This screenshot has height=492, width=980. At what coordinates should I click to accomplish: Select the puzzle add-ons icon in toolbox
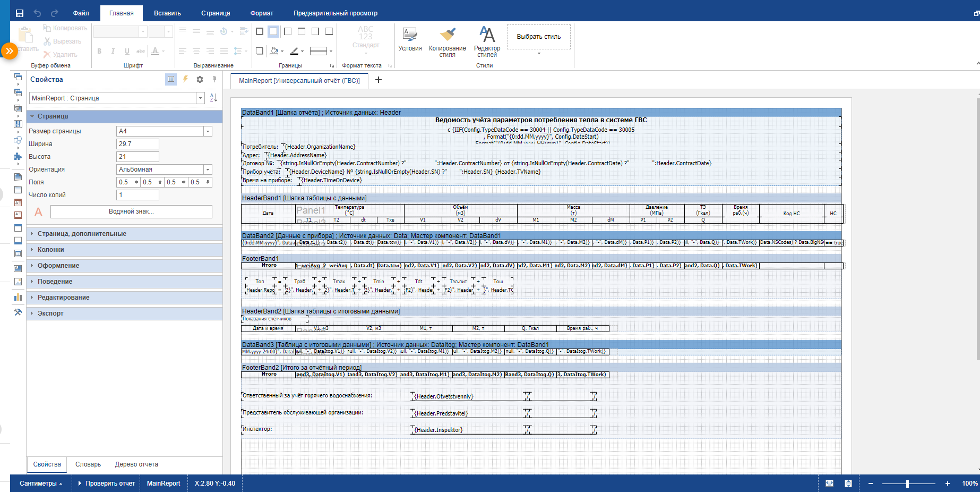coord(18,156)
